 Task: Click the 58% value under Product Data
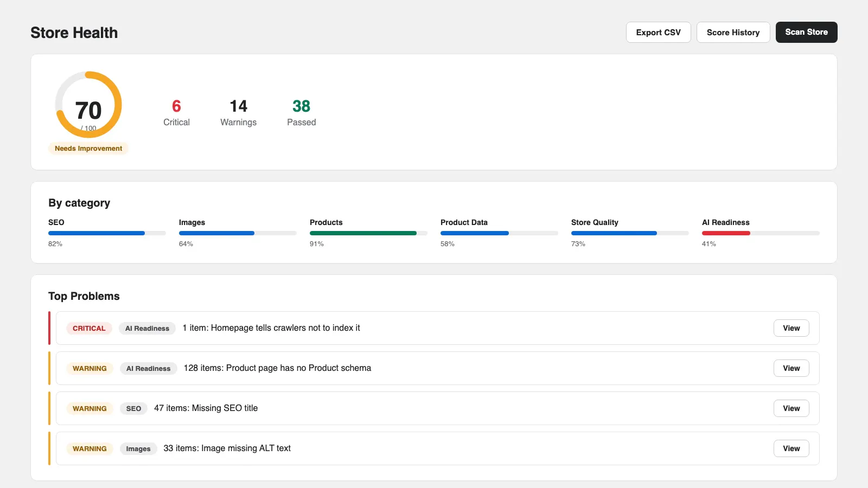[x=447, y=244]
